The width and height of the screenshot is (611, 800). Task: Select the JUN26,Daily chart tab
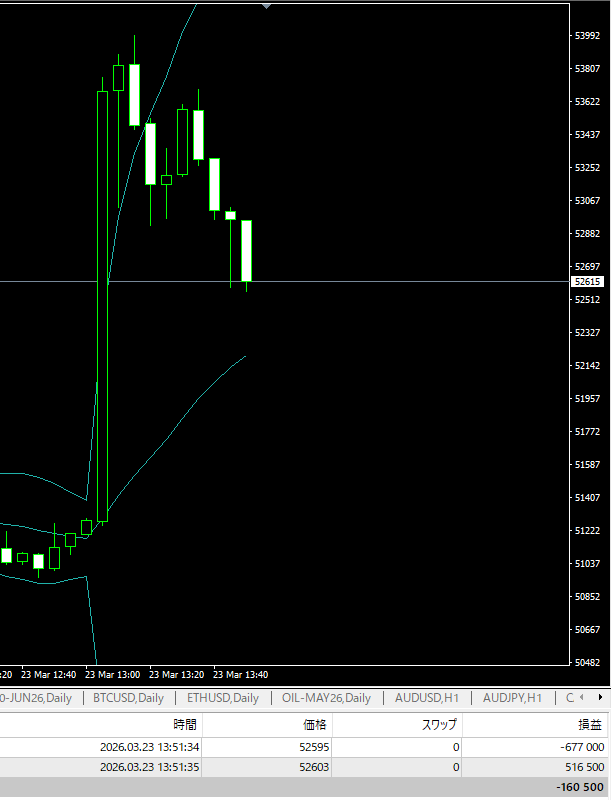pyautogui.click(x=36, y=698)
